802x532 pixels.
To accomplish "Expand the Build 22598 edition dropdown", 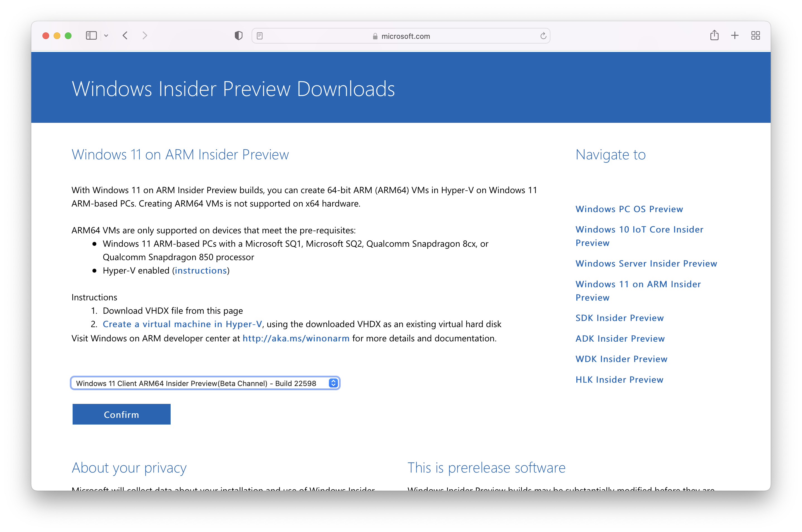I will pyautogui.click(x=205, y=383).
